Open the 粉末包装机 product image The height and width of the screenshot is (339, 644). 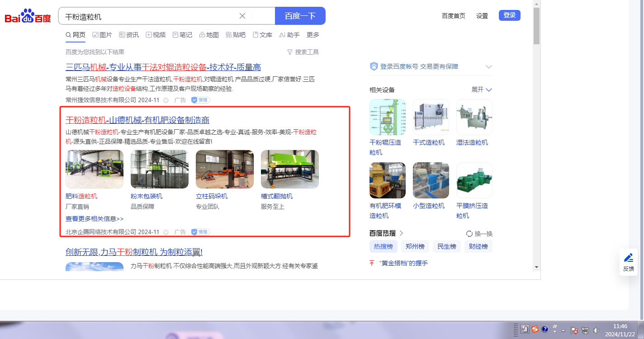pyautogui.click(x=160, y=169)
